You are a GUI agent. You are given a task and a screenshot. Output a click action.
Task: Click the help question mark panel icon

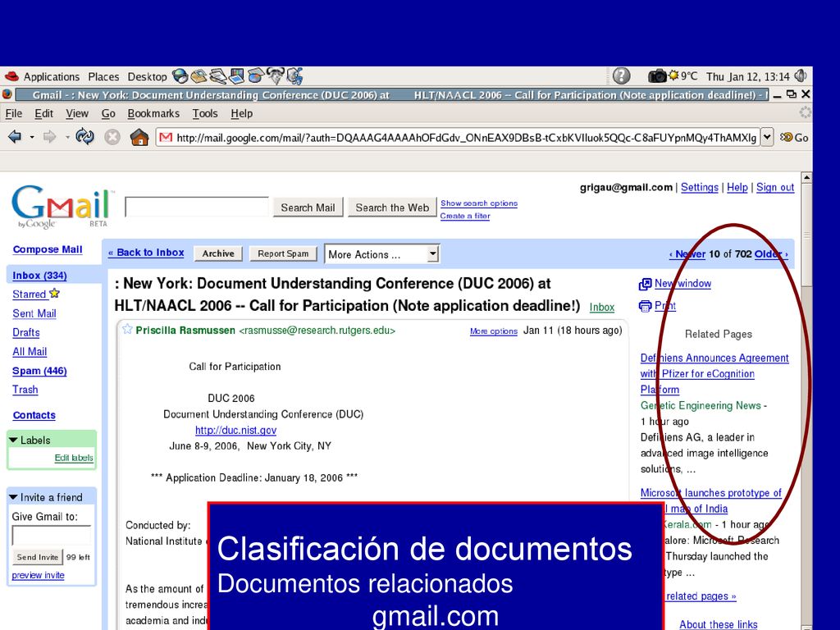621,76
